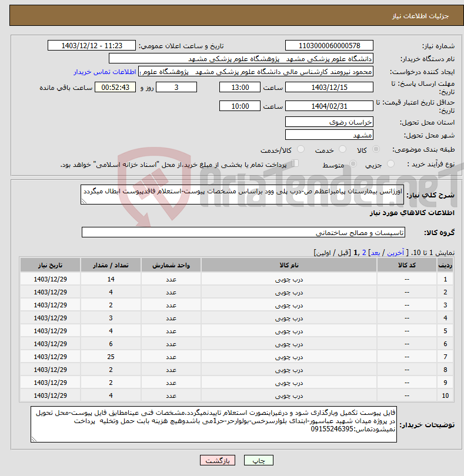
Task: Click the اطلاعات کالاهای مورد نیاز heading
Action: coord(412,213)
